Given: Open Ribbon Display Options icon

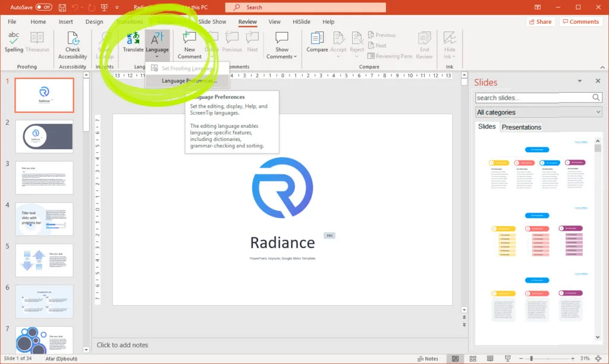Looking at the screenshot, I should click(x=538, y=7).
